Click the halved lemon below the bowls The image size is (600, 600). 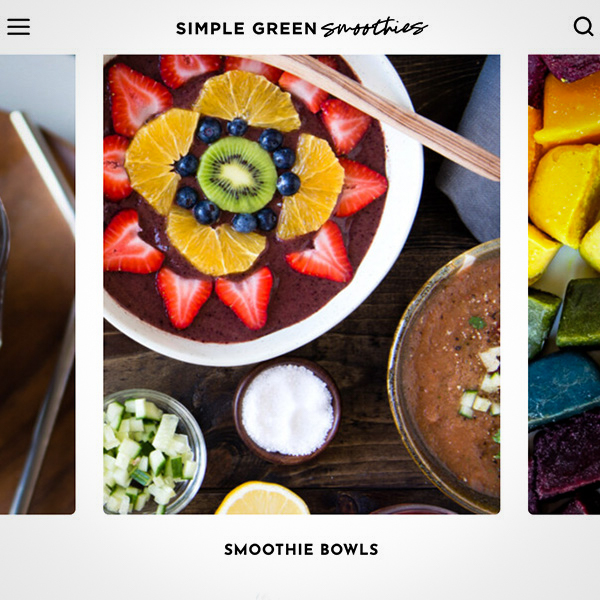(262, 498)
